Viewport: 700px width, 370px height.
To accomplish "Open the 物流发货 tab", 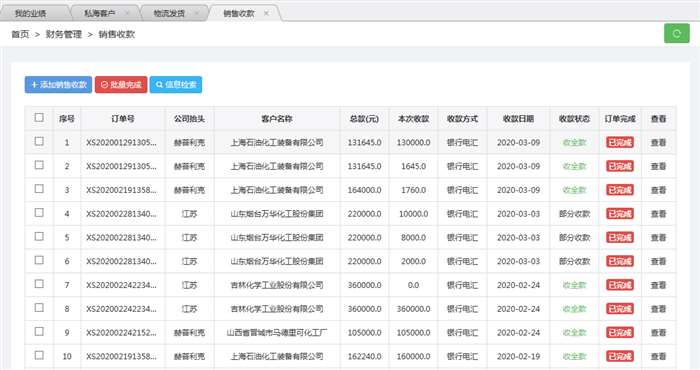I will 170,13.
